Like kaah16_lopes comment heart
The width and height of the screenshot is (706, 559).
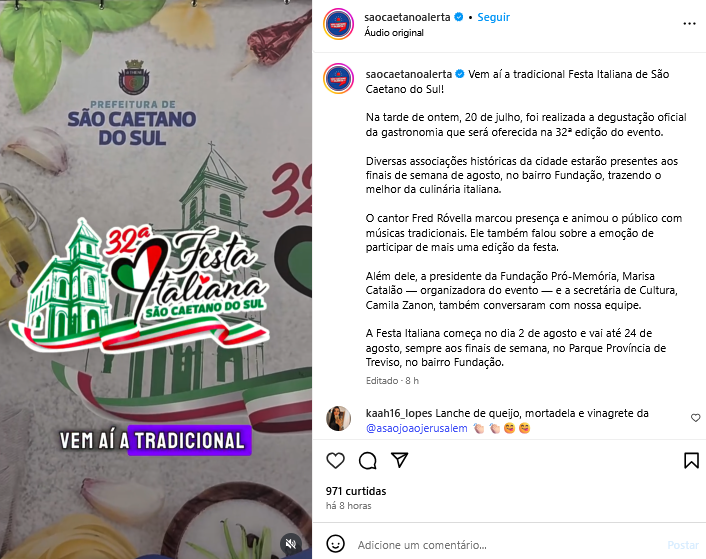[x=695, y=418]
